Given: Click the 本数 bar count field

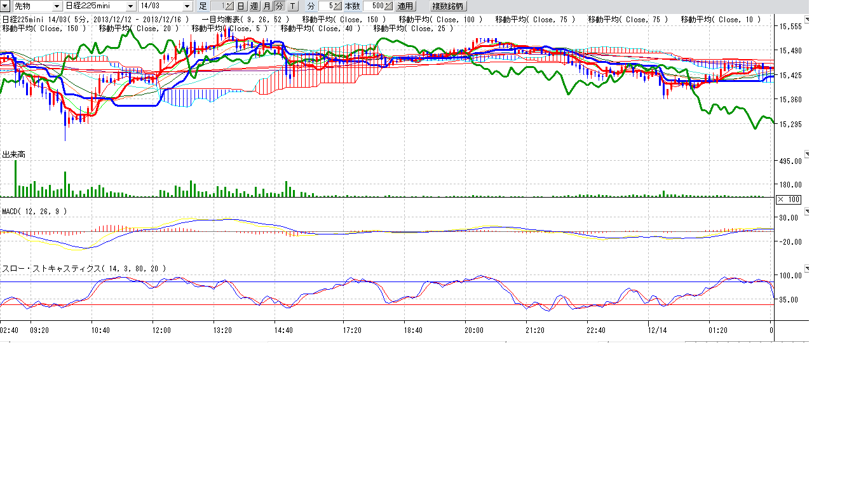Looking at the screenshot, I should click(x=374, y=6).
